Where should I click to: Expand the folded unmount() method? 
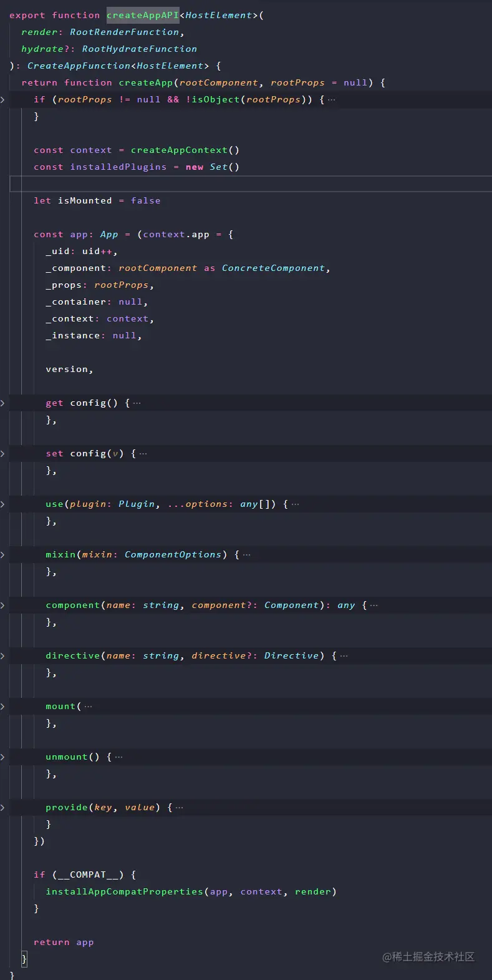tap(3, 757)
